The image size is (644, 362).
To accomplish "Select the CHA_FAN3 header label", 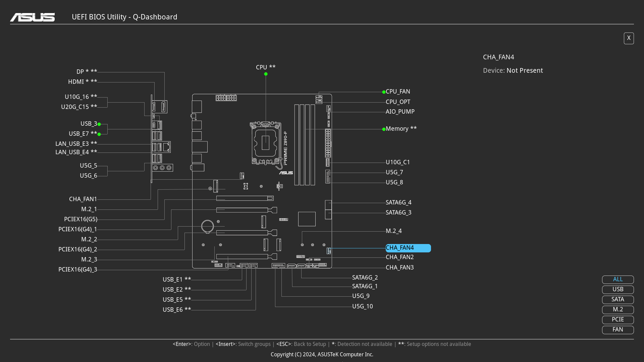I will (x=400, y=267).
